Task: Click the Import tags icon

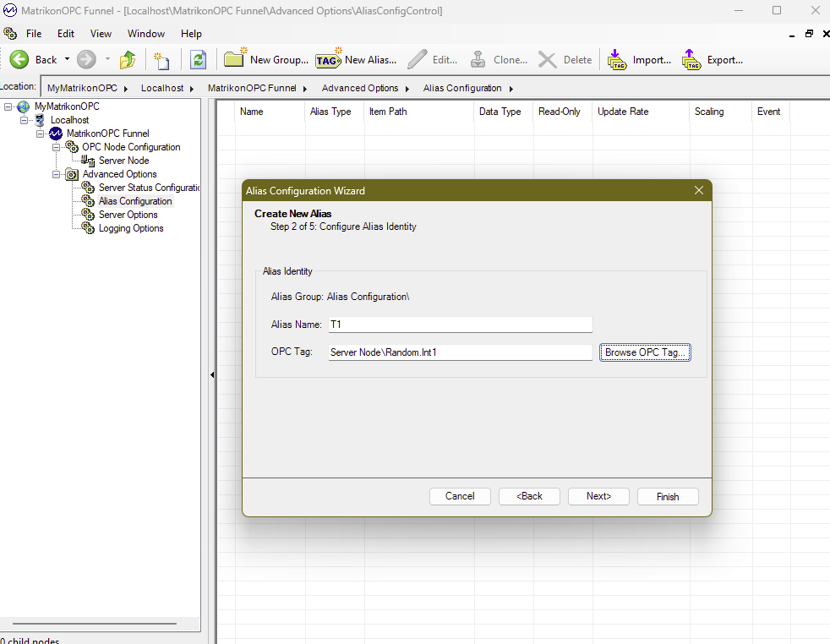Action: pos(617,59)
